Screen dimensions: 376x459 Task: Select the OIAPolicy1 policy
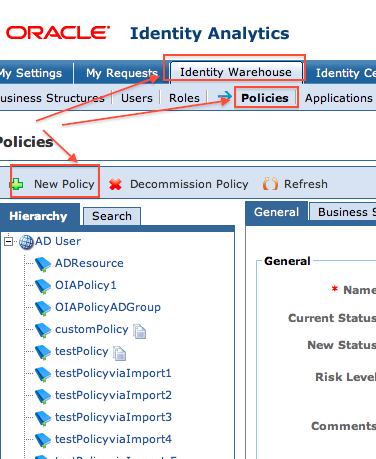pyautogui.click(x=86, y=285)
